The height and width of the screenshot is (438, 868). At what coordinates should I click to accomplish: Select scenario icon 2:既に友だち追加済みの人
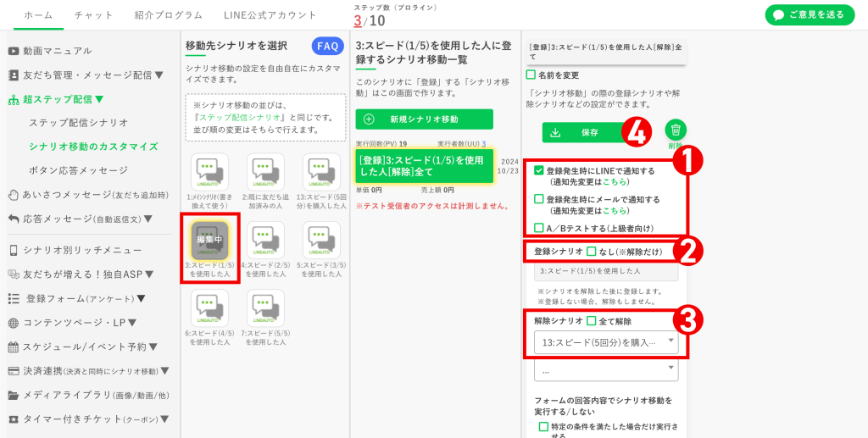[x=265, y=171]
